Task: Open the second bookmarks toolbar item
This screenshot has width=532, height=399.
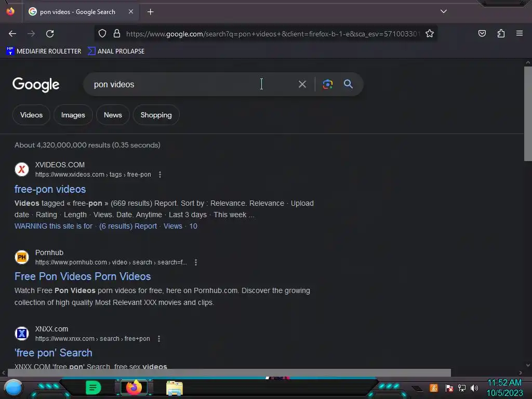Action: tap(116, 51)
